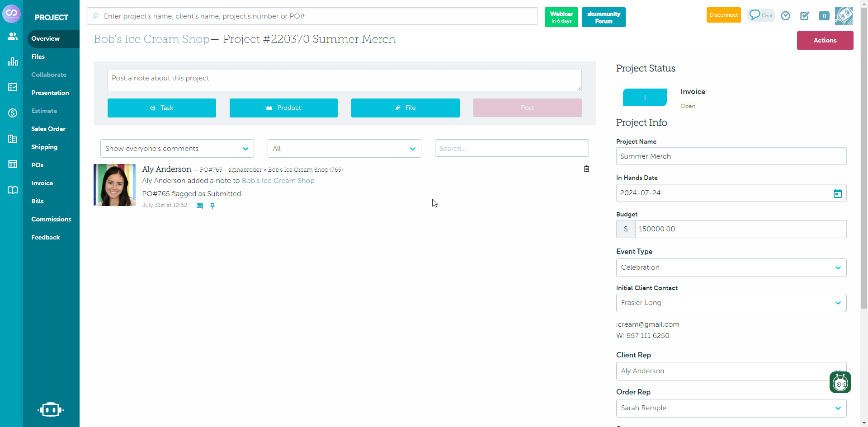Click the clock/check icon near the top right
This screenshot has width=868, height=427.
point(785,15)
